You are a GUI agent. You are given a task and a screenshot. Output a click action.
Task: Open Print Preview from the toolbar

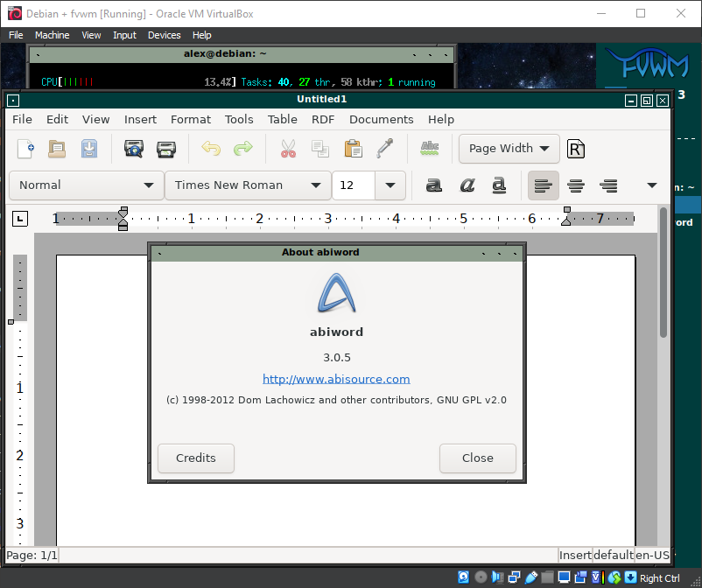click(134, 149)
